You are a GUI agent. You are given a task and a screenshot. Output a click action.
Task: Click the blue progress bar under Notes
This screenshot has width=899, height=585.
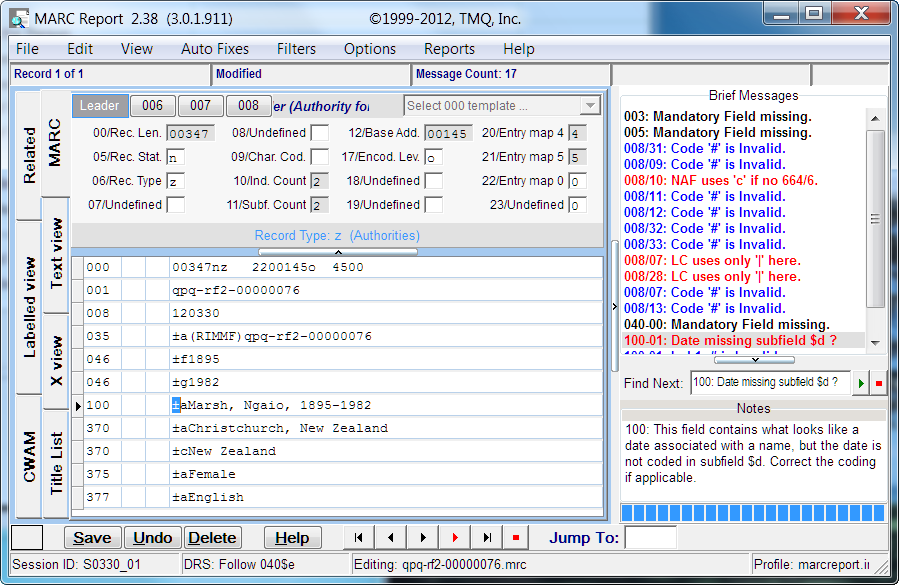[x=753, y=513]
